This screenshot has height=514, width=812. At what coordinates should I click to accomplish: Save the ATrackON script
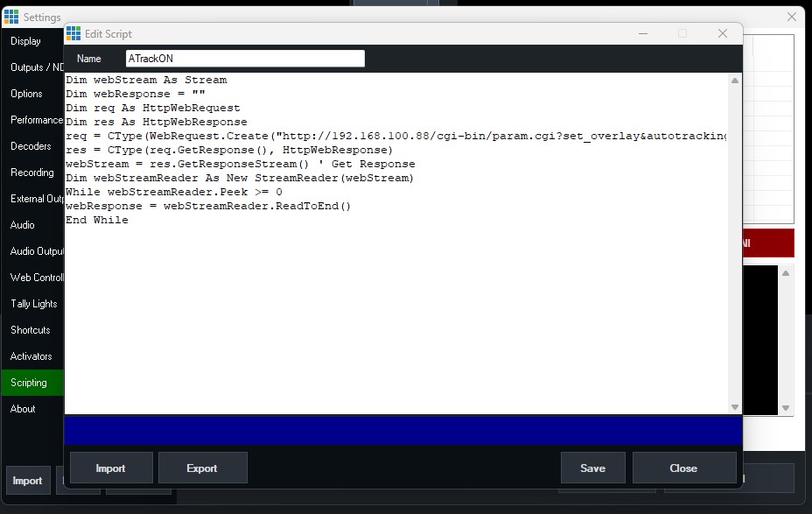[x=592, y=468]
